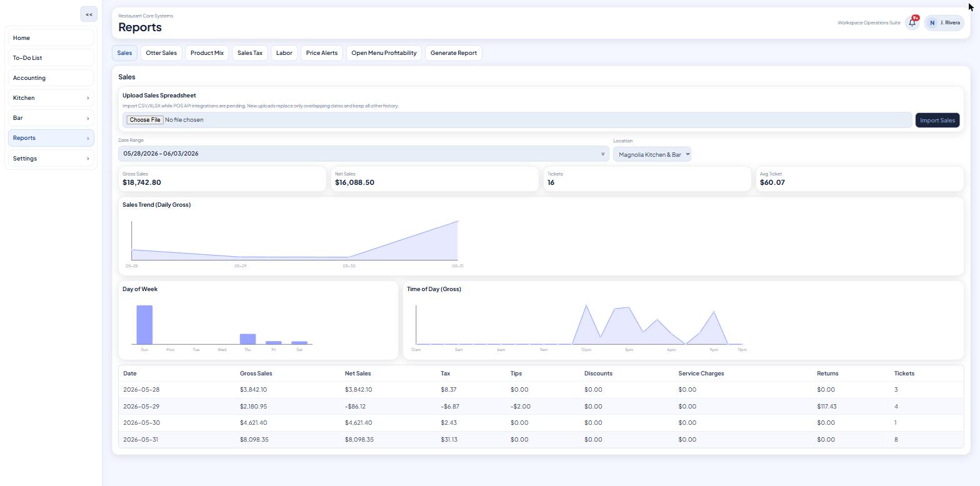Click the Gross Sales column header
The height and width of the screenshot is (486, 980).
[256, 374]
